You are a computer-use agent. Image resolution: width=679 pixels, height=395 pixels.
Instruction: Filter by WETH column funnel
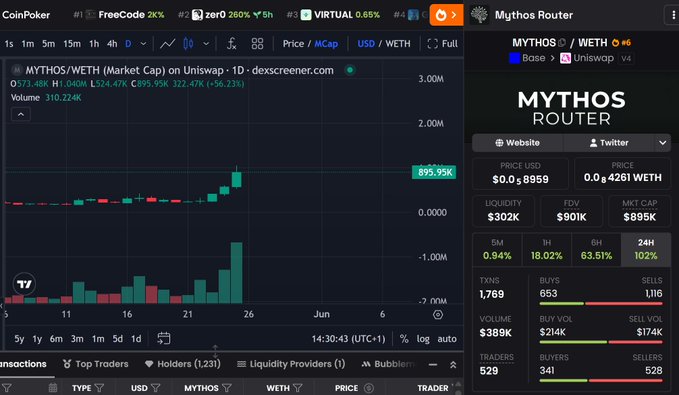click(297, 388)
